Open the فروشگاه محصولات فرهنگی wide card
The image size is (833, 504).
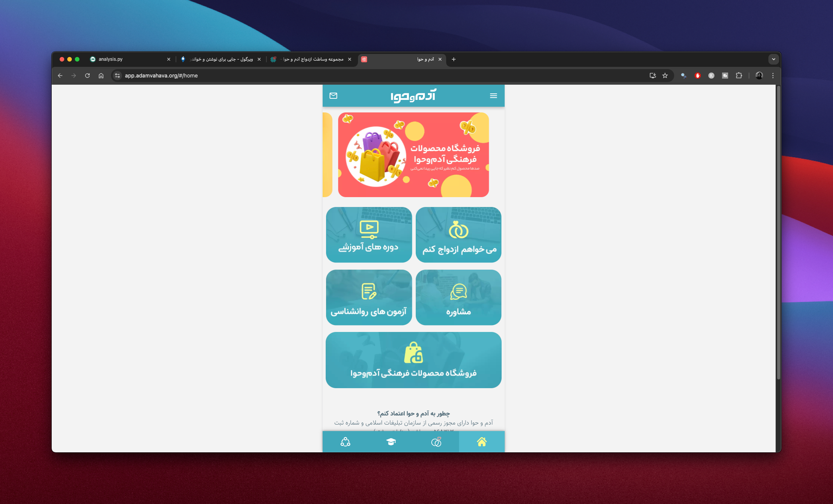tap(413, 360)
